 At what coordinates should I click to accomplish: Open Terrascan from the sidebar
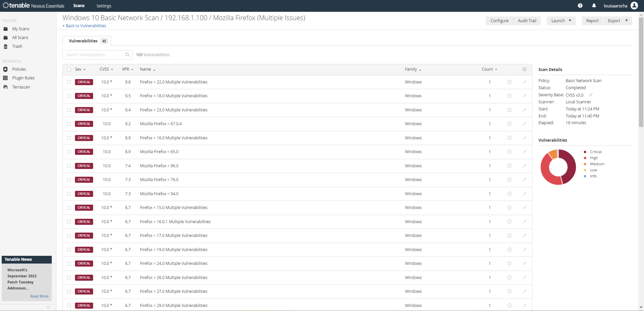21,87
